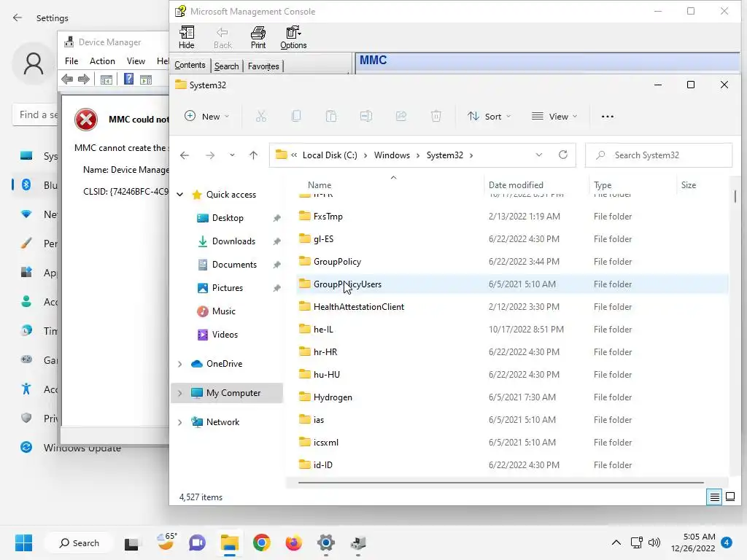Image resolution: width=747 pixels, height=560 pixels.
Task: Open Chrome from the taskbar
Action: point(262,542)
